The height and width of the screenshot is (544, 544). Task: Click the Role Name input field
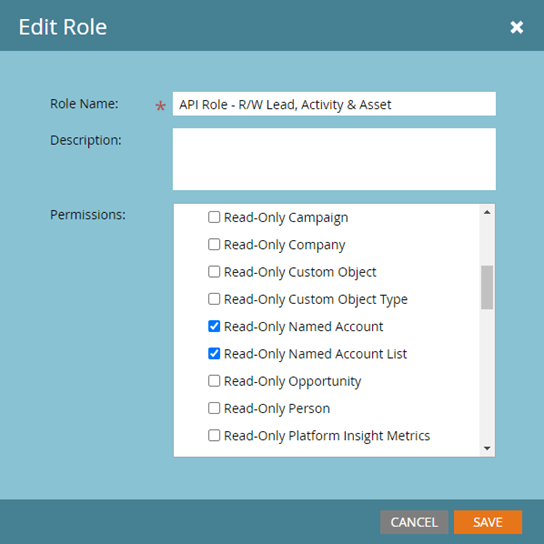point(334,104)
